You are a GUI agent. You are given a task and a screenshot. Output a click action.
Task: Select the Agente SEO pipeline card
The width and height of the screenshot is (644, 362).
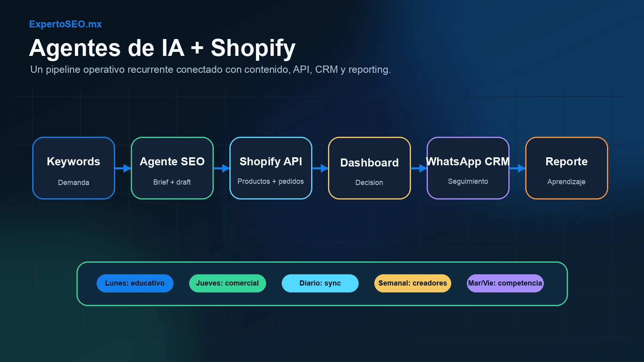(x=172, y=168)
